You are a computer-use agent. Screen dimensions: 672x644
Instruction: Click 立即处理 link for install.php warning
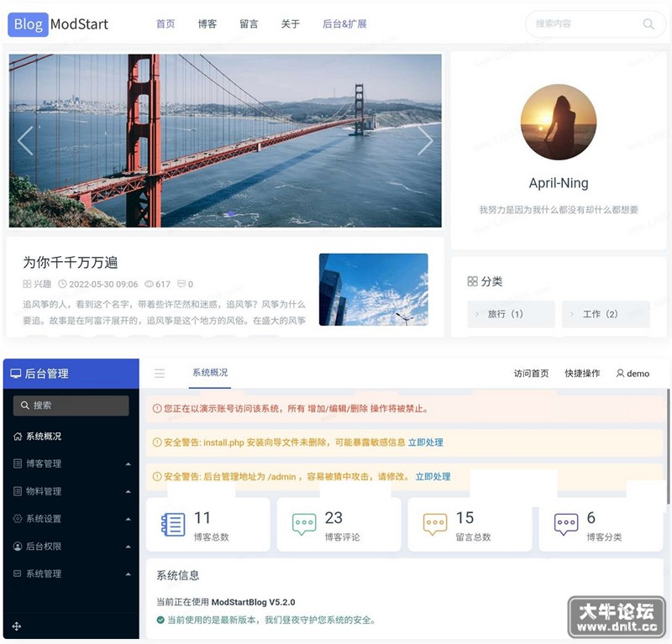426,442
